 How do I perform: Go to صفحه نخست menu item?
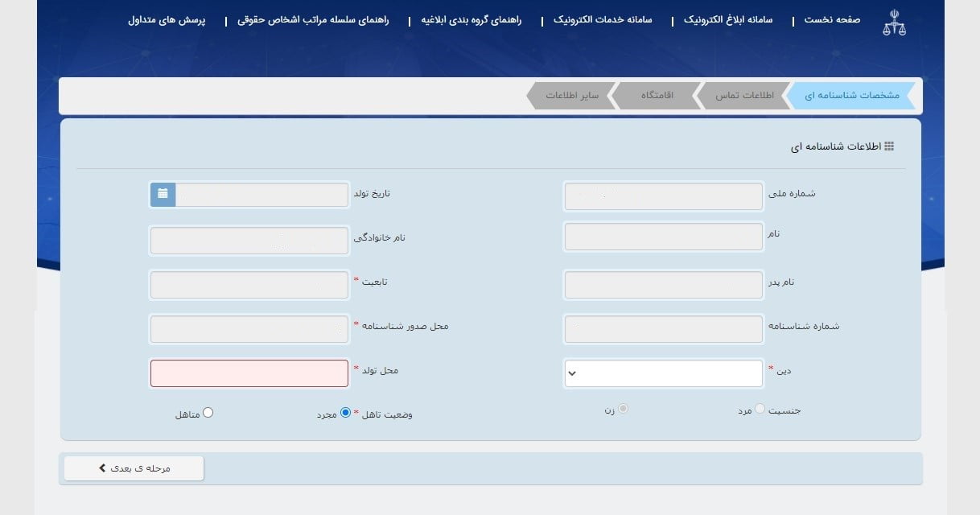[x=832, y=19]
